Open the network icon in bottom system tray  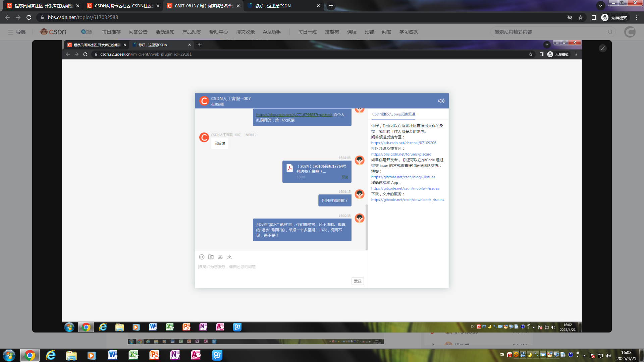[x=600, y=356]
